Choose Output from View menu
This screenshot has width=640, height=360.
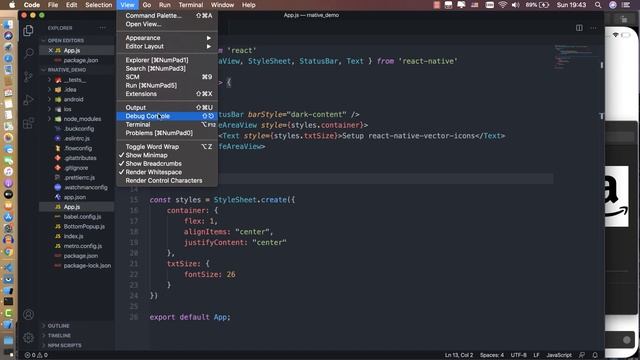167,107
